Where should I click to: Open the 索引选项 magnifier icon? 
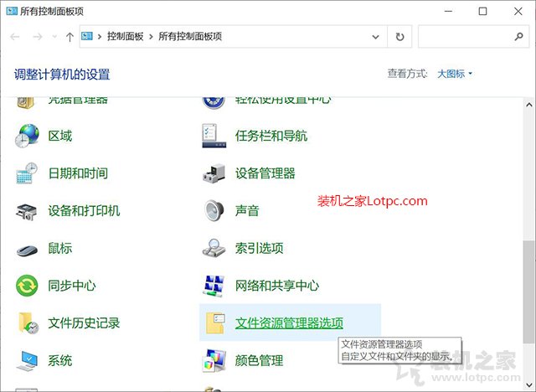(214, 248)
